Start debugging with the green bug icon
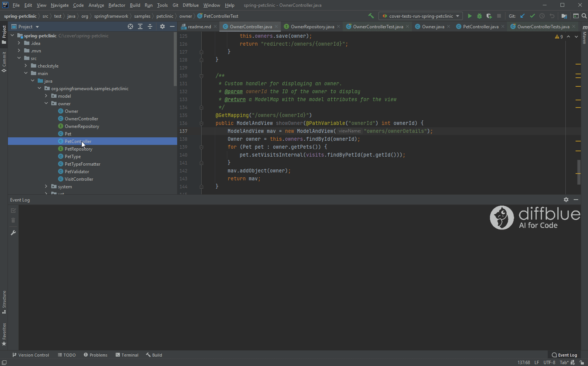The height and width of the screenshot is (366, 588). (x=479, y=16)
